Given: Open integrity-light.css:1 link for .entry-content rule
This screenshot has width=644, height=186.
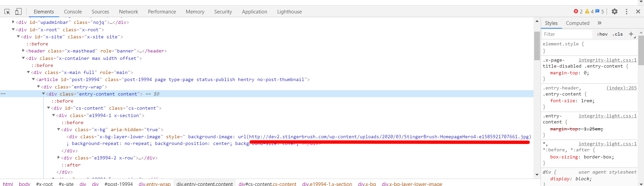Looking at the screenshot, I should point(607,116).
